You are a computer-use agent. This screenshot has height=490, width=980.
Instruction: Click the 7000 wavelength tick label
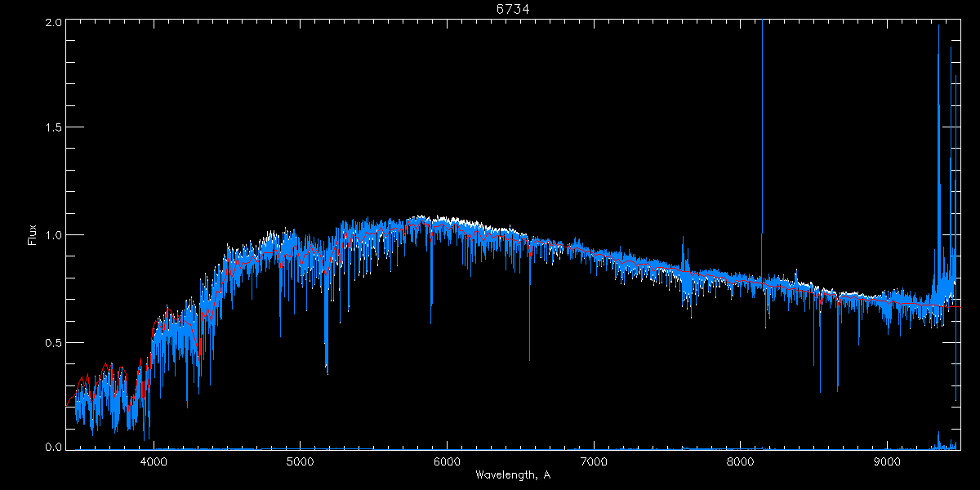click(x=594, y=461)
